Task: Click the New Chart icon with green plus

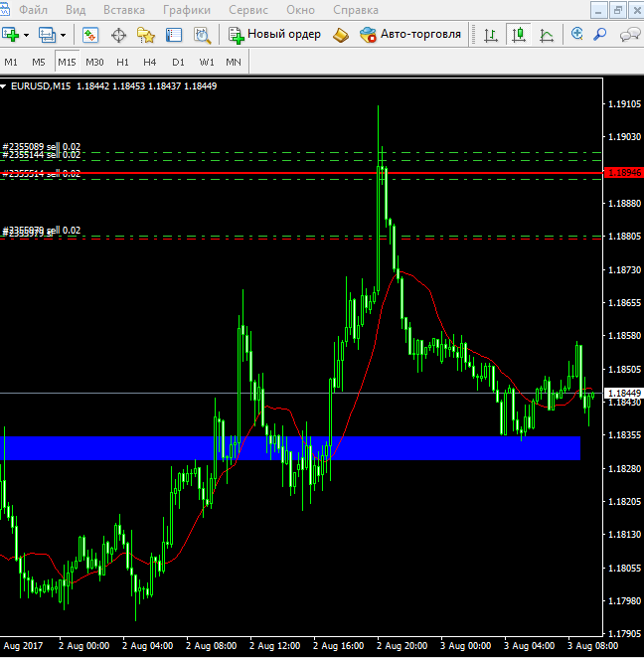Action: (x=11, y=35)
